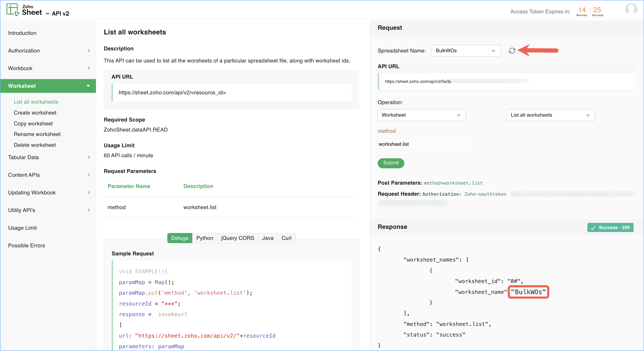Switch to the Python code tab

click(x=205, y=238)
